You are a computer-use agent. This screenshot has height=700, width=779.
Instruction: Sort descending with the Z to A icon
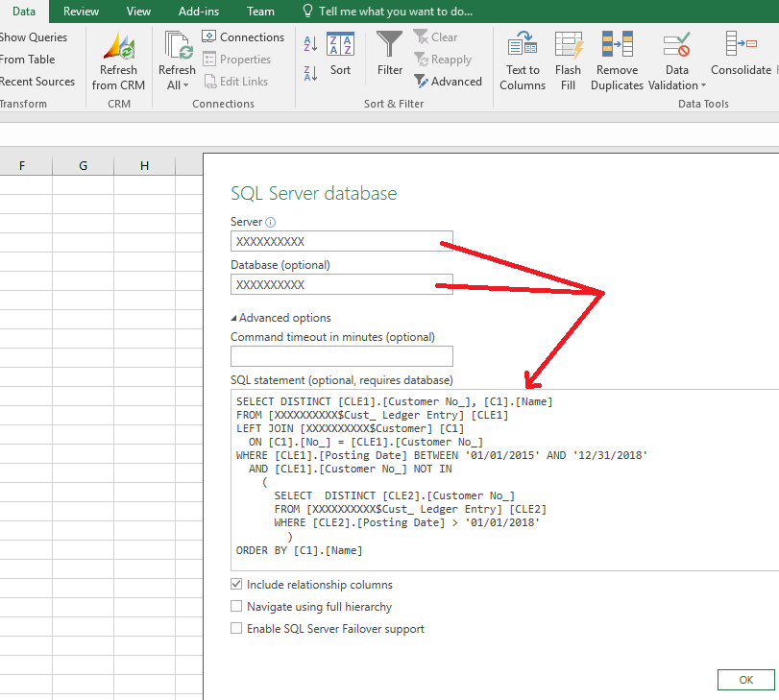pos(310,74)
